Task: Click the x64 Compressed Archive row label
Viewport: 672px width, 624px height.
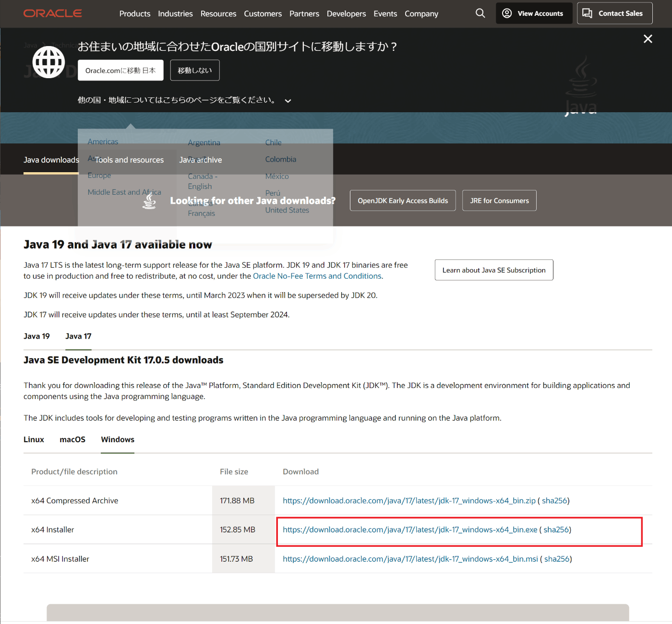Action: click(x=74, y=500)
